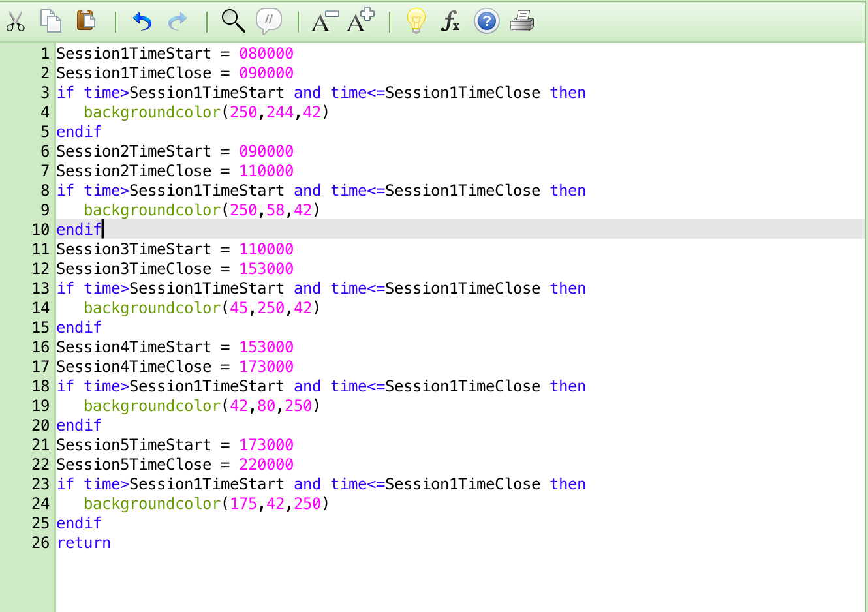This screenshot has width=868, height=612.
Task: Click line number 26 in the gutter
Action: (x=40, y=543)
